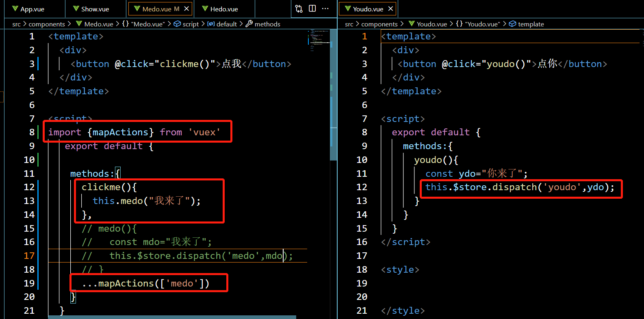Click 'mapActions' in the import line
644x319 pixels.
tap(120, 132)
